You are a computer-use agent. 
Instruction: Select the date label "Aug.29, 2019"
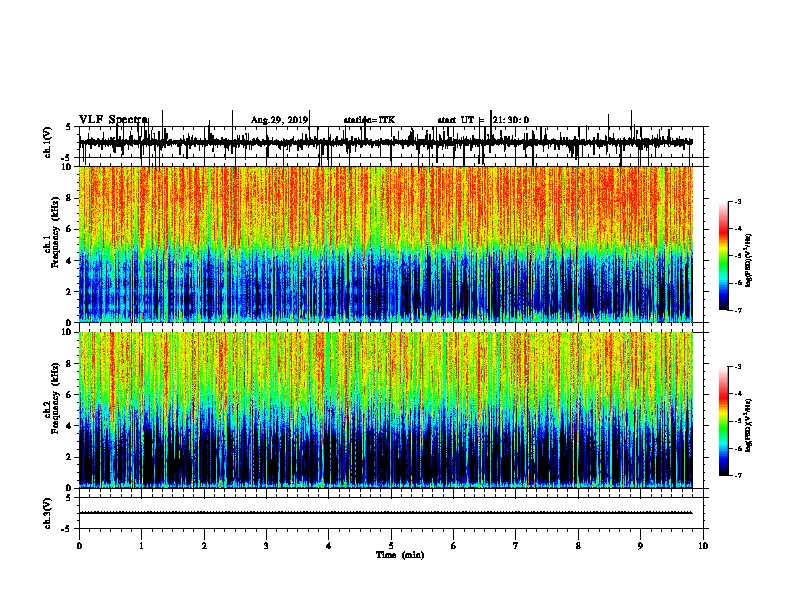(279, 120)
